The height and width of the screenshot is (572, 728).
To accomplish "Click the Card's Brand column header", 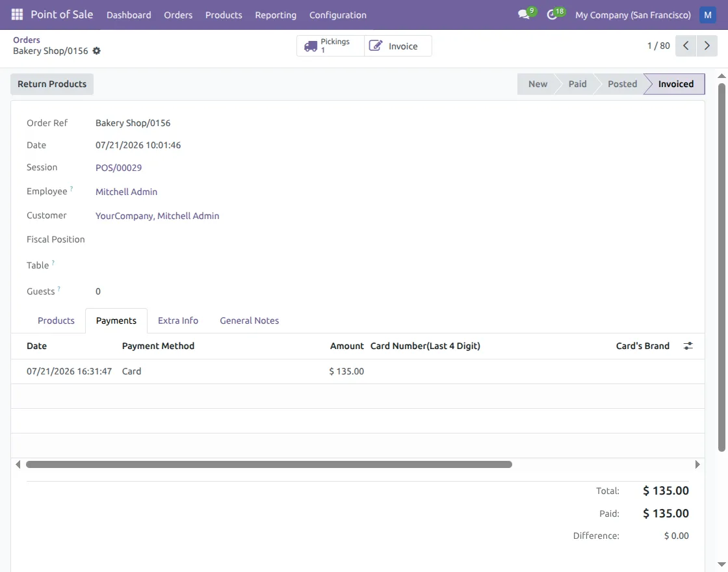I will pos(643,346).
